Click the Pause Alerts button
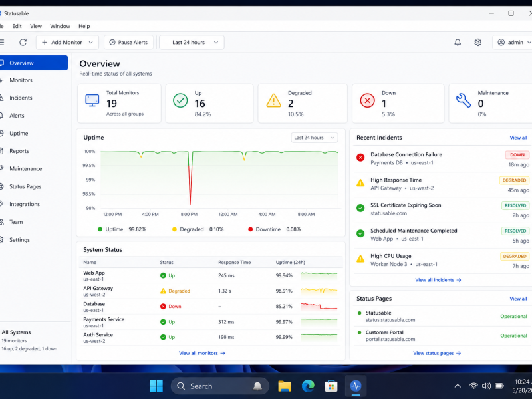 click(128, 43)
